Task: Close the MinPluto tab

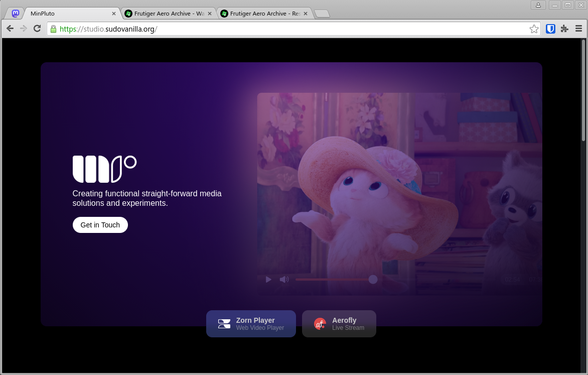Action: (x=114, y=14)
